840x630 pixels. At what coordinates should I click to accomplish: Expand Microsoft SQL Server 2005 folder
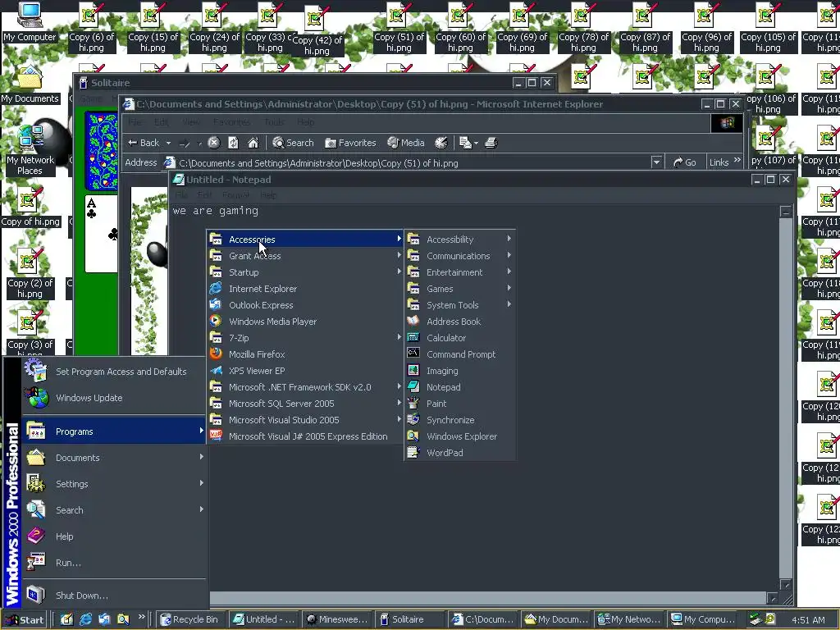click(305, 404)
